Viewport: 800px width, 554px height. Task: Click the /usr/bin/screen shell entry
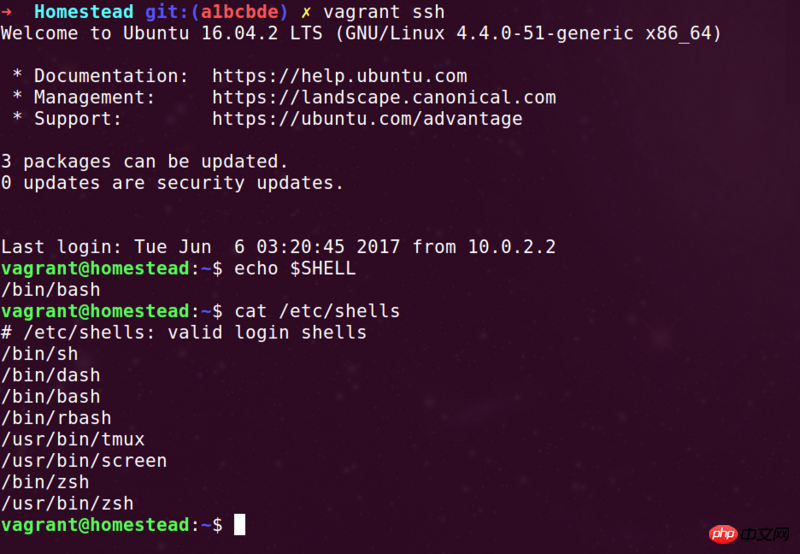(84, 461)
